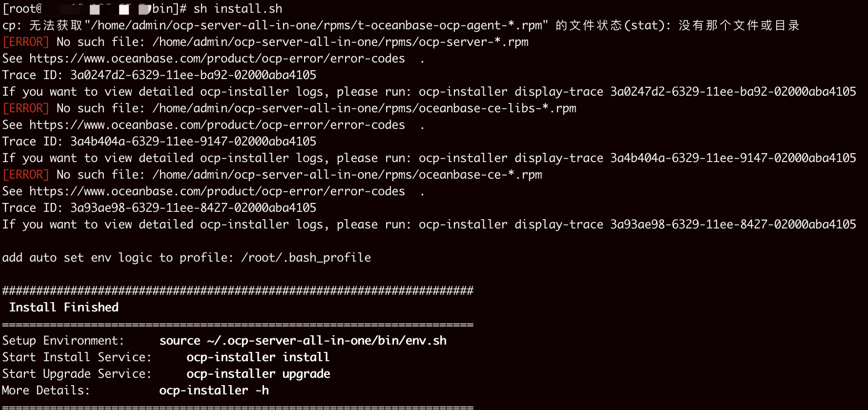This screenshot has width=868, height=410.
Task: Click the /root/.bash_profile path
Action: point(306,258)
